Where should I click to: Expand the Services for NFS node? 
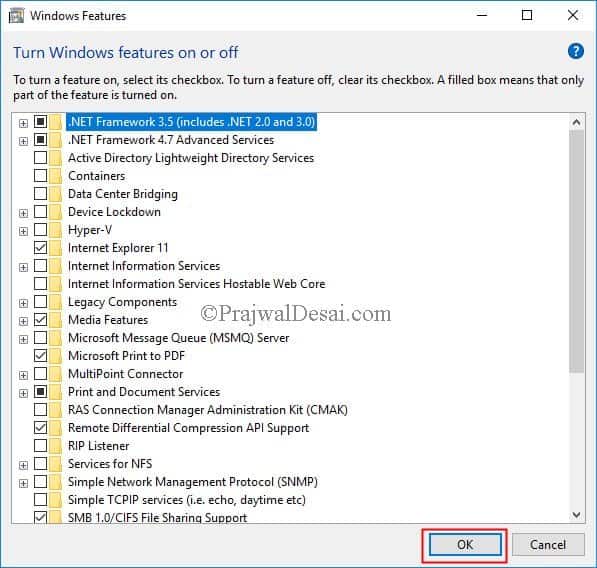pos(23,465)
